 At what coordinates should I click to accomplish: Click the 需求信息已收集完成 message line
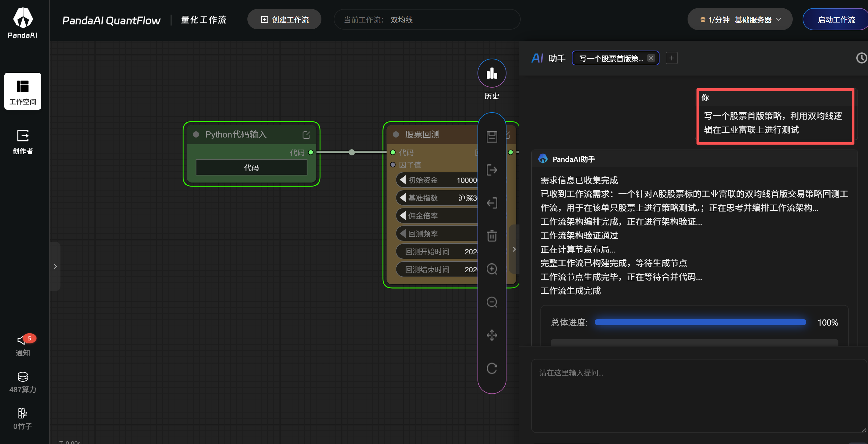coord(579,180)
